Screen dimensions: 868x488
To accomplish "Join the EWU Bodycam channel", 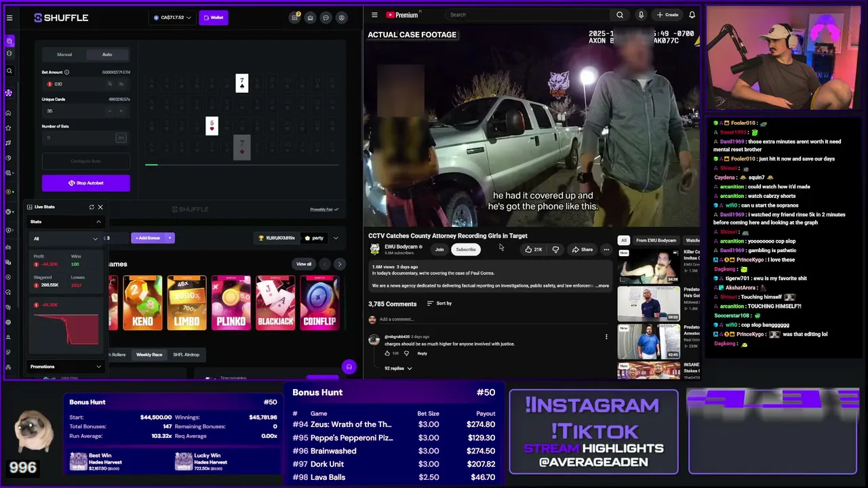I will (x=439, y=249).
